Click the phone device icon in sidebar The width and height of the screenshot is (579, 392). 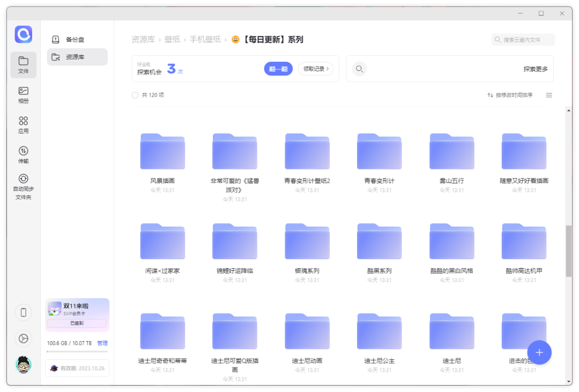coord(23,312)
